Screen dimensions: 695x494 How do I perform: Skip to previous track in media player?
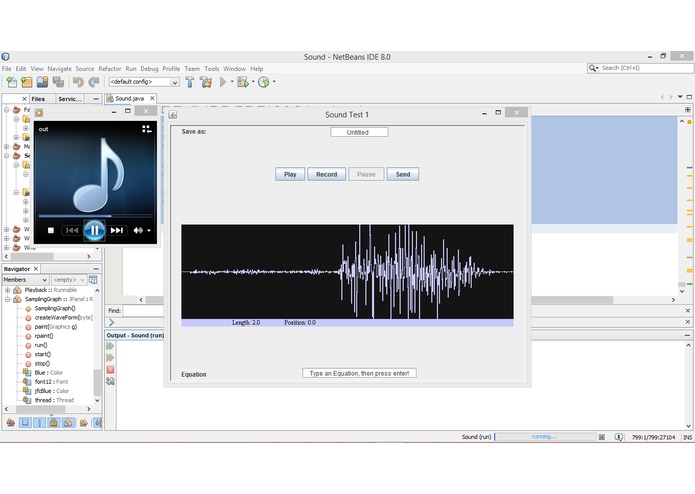[72, 230]
